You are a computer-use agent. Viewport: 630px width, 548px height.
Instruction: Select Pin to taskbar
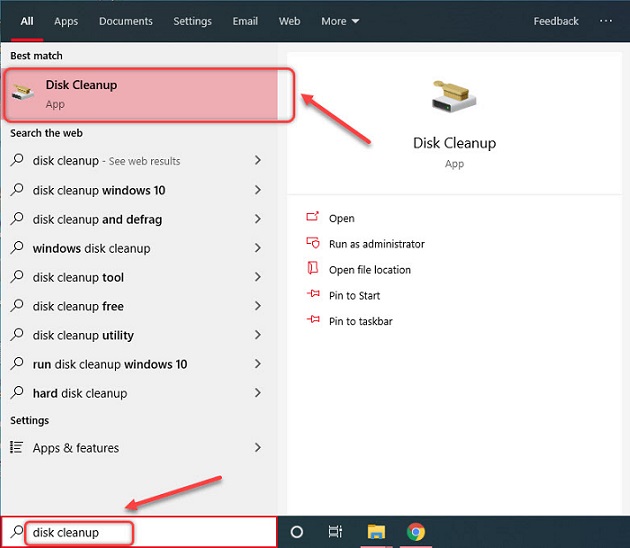[360, 321]
